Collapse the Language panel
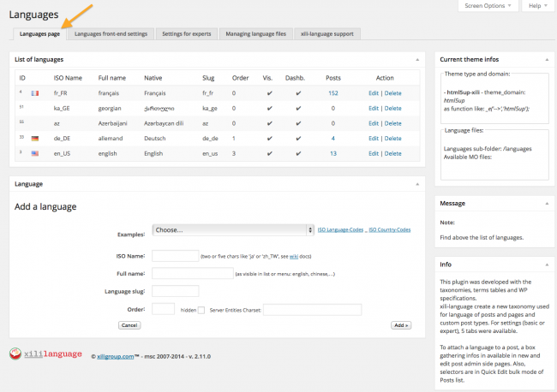 click(x=417, y=184)
